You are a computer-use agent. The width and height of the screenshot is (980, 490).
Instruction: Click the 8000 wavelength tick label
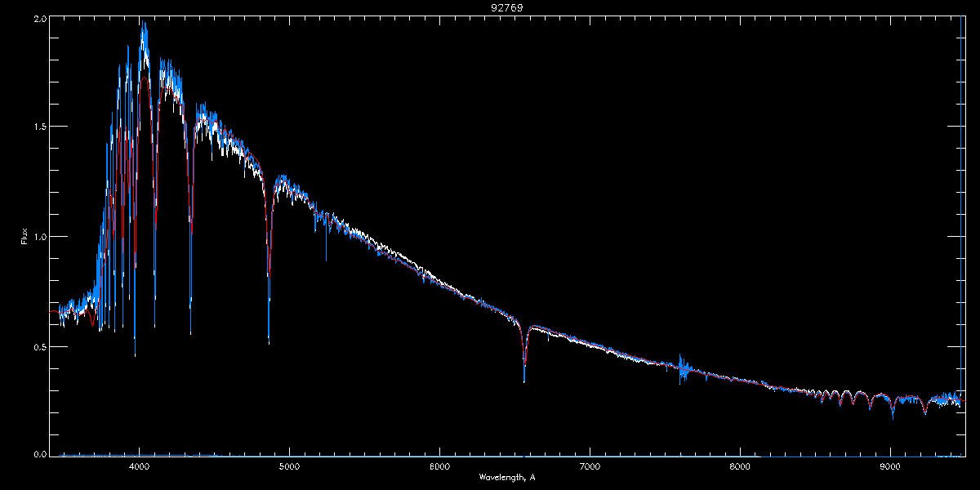[740, 466]
